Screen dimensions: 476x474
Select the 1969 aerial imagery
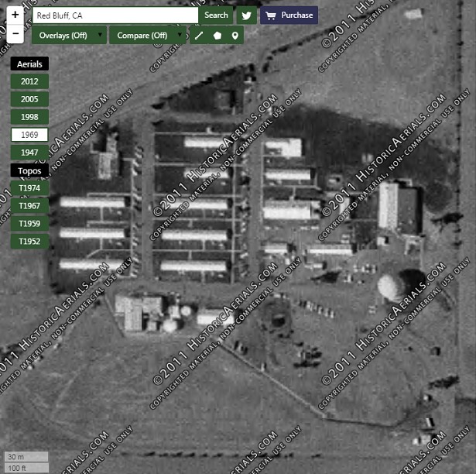[29, 135]
